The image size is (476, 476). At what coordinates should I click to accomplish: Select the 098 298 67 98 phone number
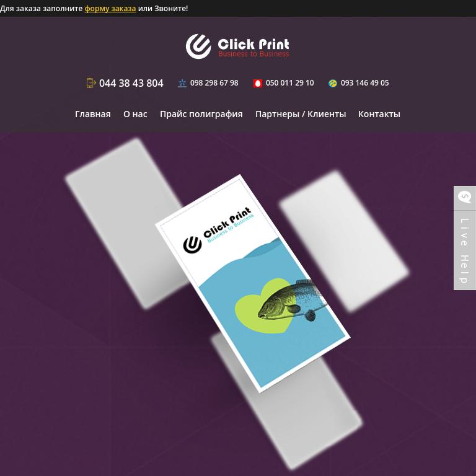tap(214, 83)
